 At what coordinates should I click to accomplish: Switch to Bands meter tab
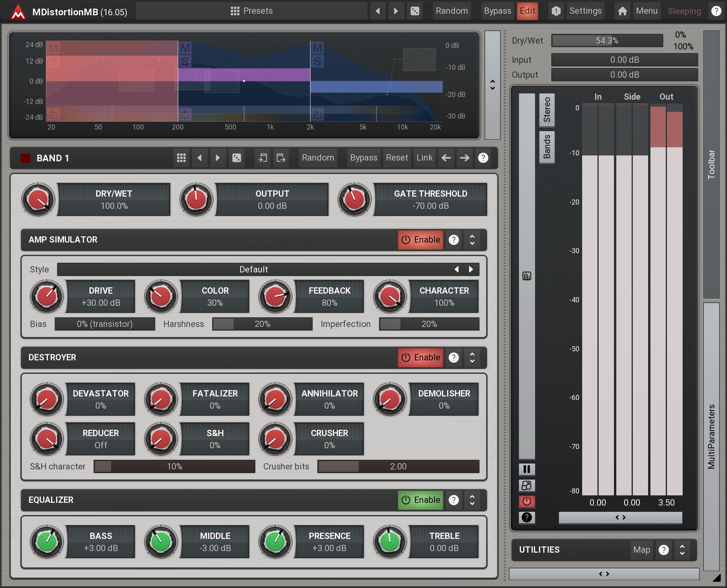[547, 147]
